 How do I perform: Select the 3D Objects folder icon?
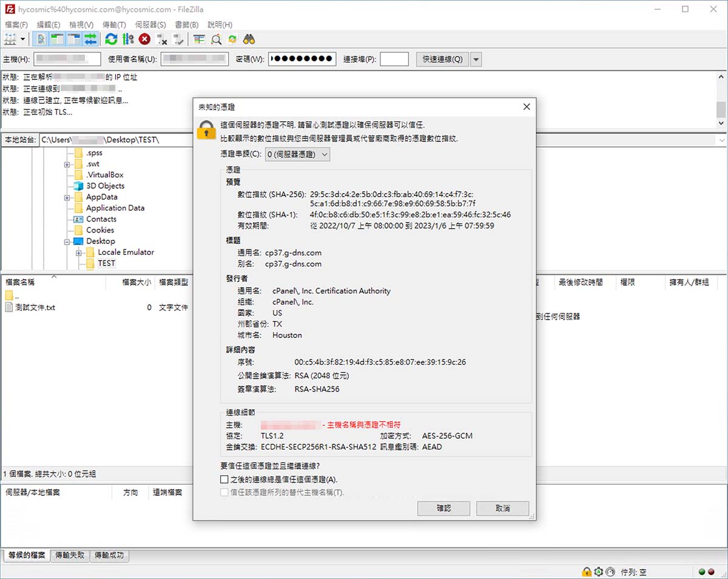78,186
